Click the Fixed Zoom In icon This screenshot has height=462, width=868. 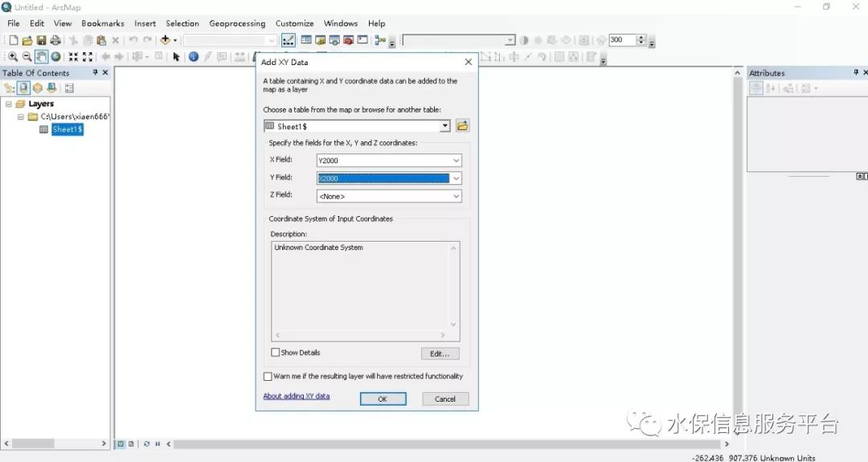click(x=73, y=56)
